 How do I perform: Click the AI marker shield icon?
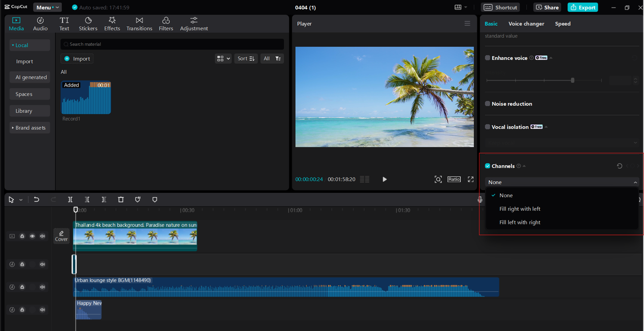pyautogui.click(x=138, y=200)
